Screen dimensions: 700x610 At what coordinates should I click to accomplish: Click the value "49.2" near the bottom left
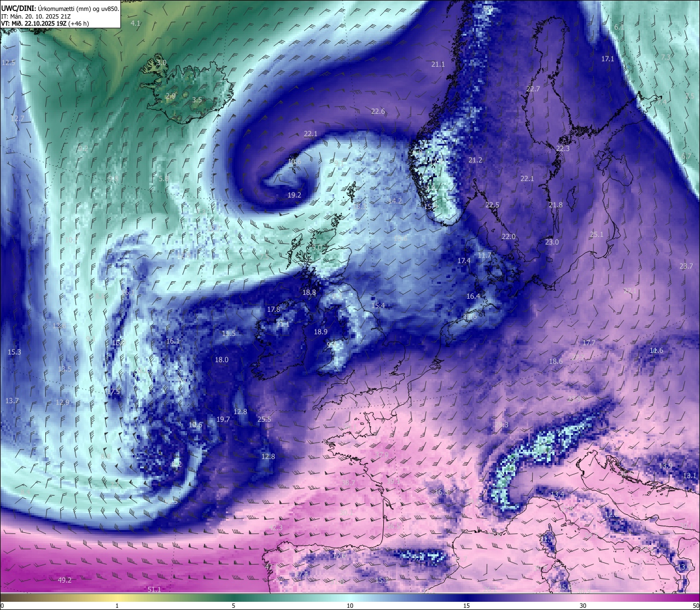coord(65,580)
